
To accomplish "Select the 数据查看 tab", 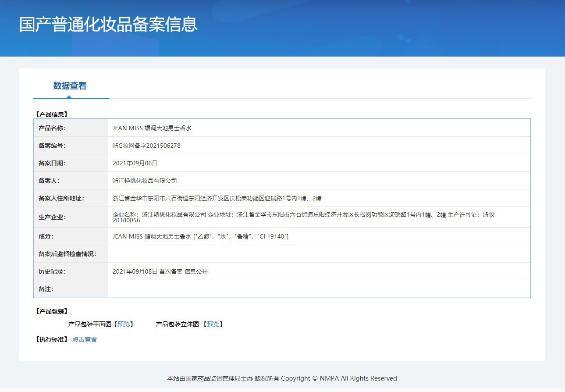I will click(70, 86).
